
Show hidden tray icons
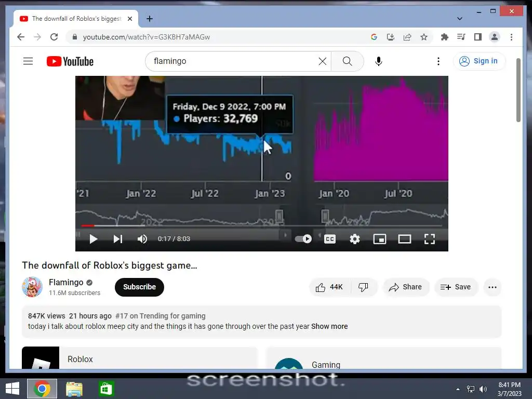point(458,389)
